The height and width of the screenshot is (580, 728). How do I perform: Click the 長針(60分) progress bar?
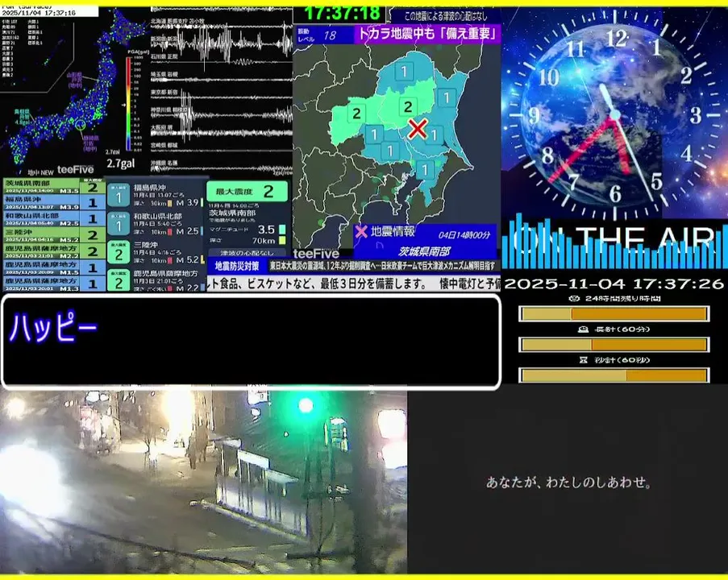click(614, 345)
